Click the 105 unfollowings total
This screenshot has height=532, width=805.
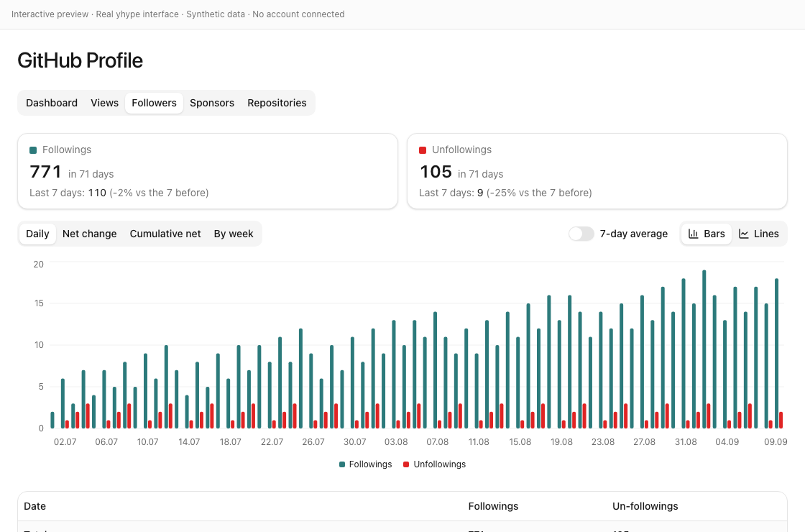(436, 172)
